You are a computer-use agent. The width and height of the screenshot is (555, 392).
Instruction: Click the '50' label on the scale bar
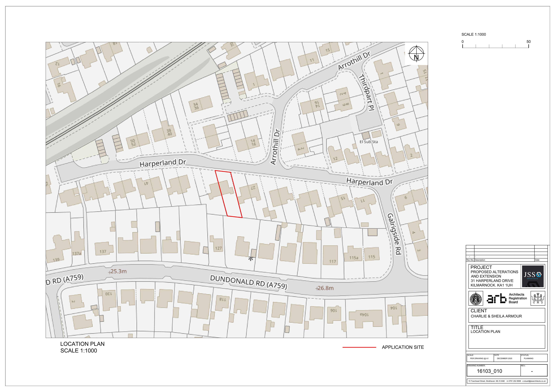(x=528, y=42)
